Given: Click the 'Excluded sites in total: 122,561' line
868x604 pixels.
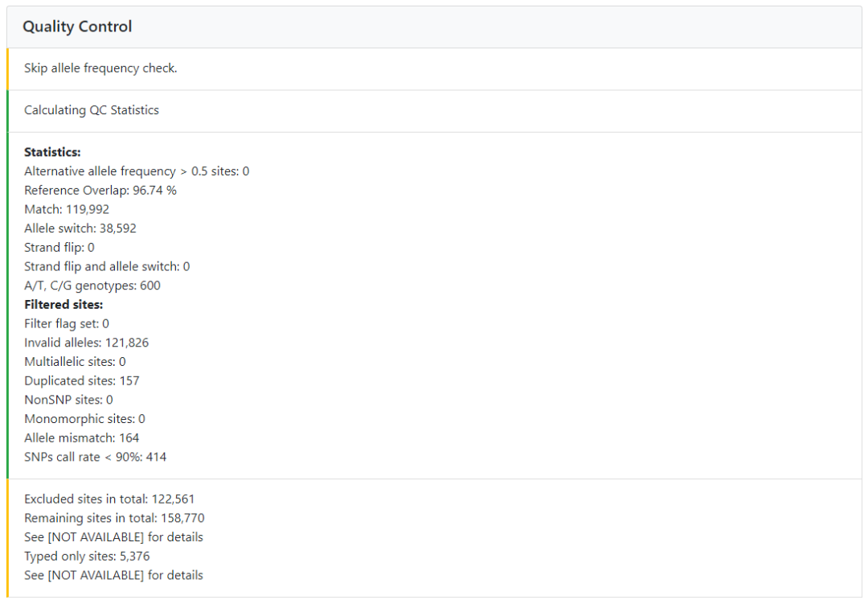Looking at the screenshot, I should click(x=109, y=499).
